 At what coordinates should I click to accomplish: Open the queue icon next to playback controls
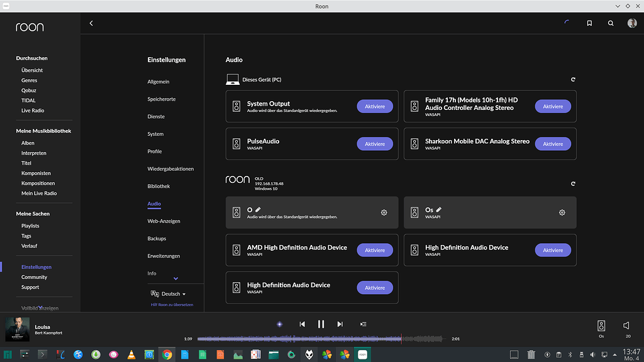tap(363, 324)
